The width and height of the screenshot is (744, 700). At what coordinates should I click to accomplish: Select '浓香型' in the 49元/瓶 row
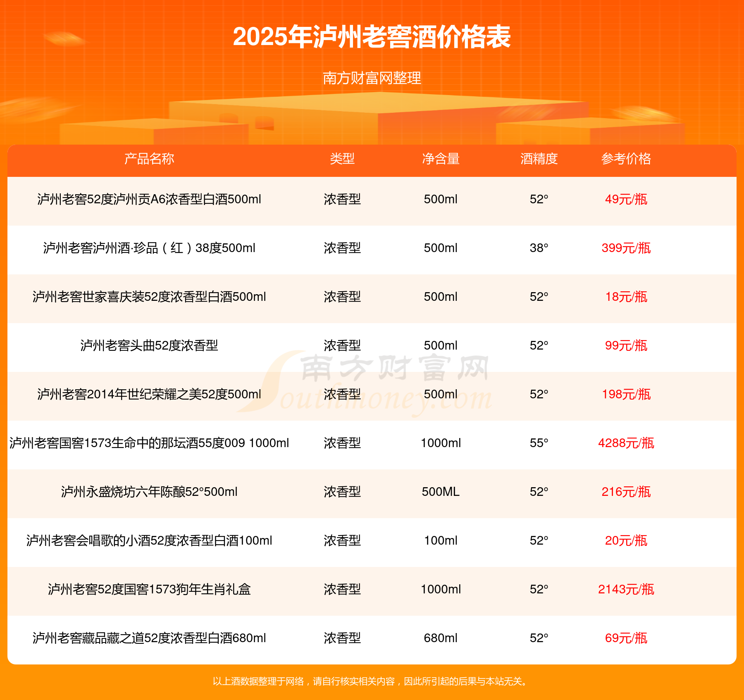pos(342,199)
